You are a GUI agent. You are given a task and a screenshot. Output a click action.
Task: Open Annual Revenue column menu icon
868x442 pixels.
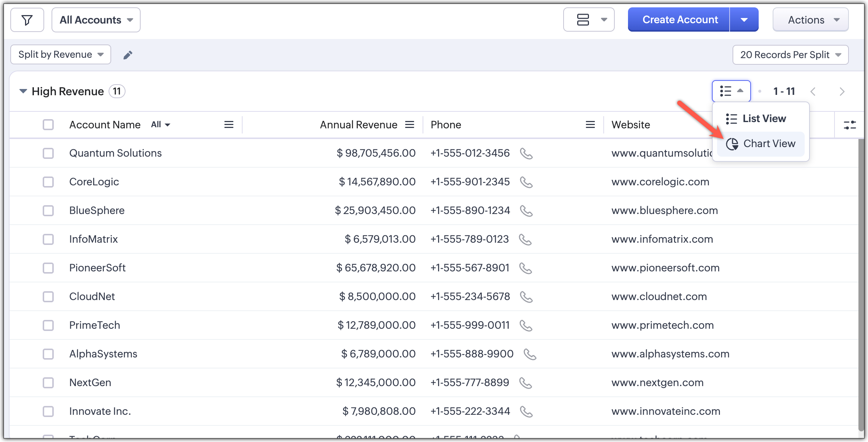pyautogui.click(x=410, y=125)
